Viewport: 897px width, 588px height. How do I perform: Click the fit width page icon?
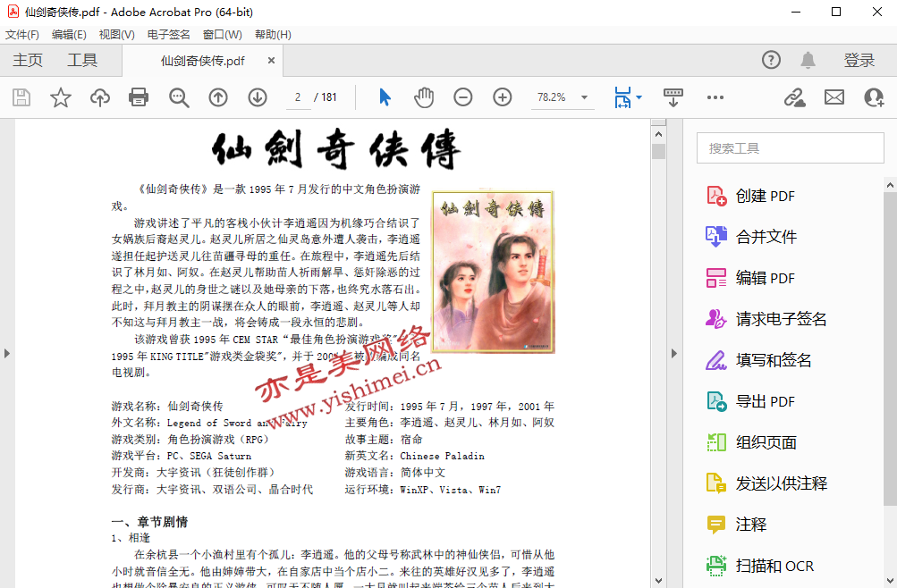point(622,97)
